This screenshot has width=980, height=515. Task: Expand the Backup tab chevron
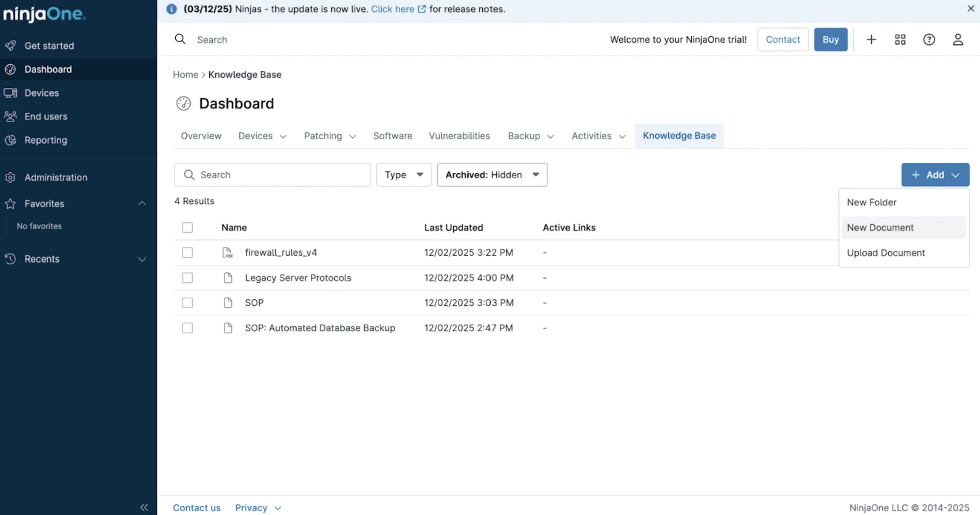tap(550, 137)
